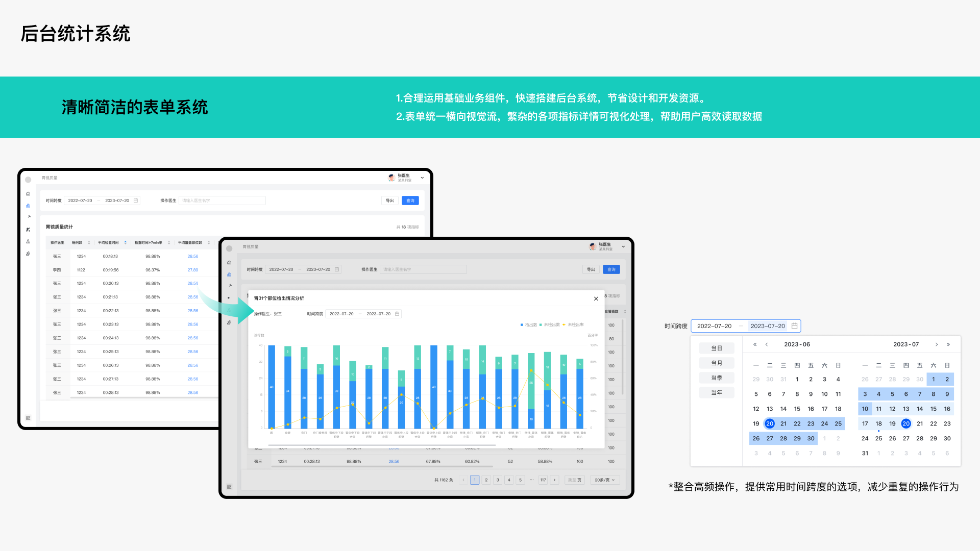Toggle 检出数 legend series in chart
The image size is (980, 551).
[x=529, y=325]
